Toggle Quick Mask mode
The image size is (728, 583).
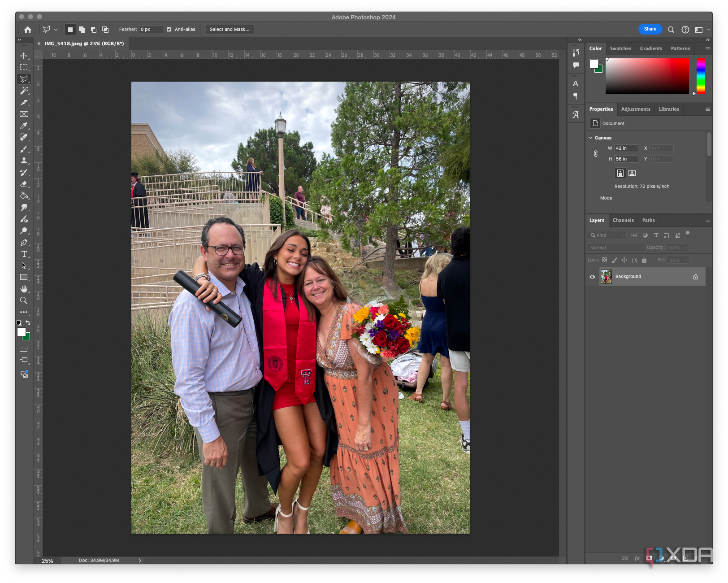point(24,348)
